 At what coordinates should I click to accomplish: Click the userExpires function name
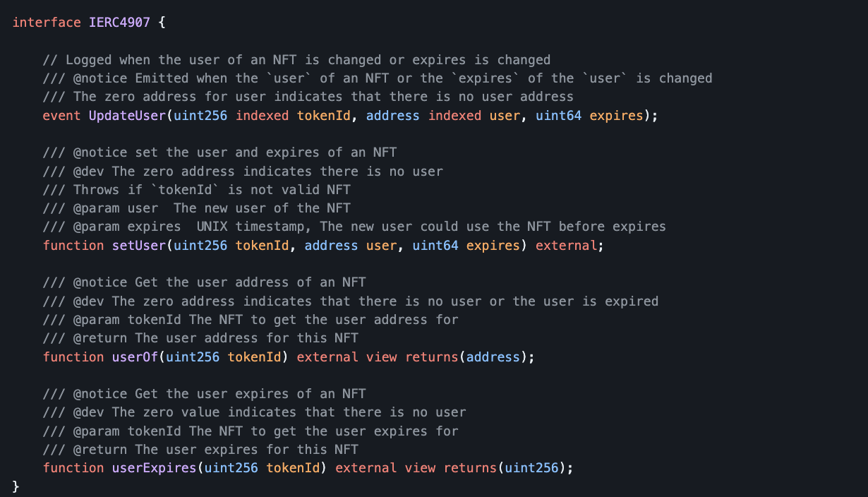tap(154, 468)
